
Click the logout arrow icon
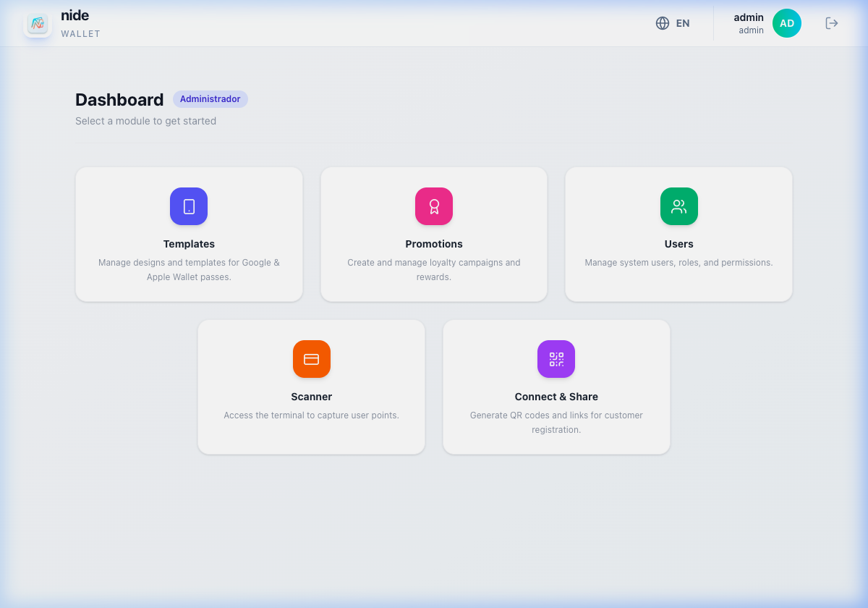coord(832,22)
